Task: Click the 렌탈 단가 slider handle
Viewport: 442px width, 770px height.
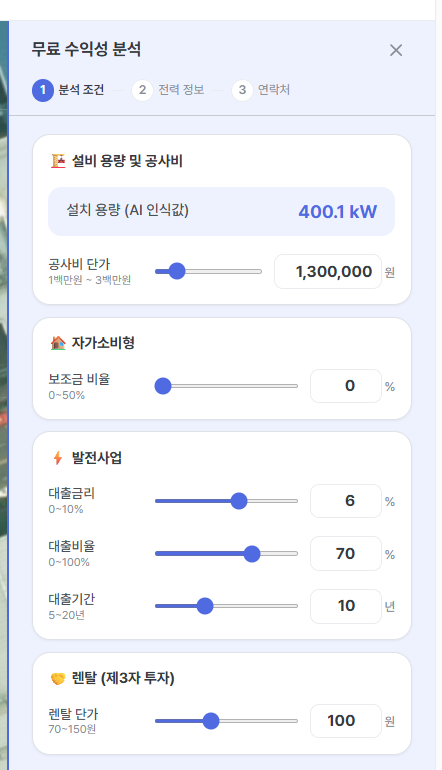Action: (x=211, y=721)
